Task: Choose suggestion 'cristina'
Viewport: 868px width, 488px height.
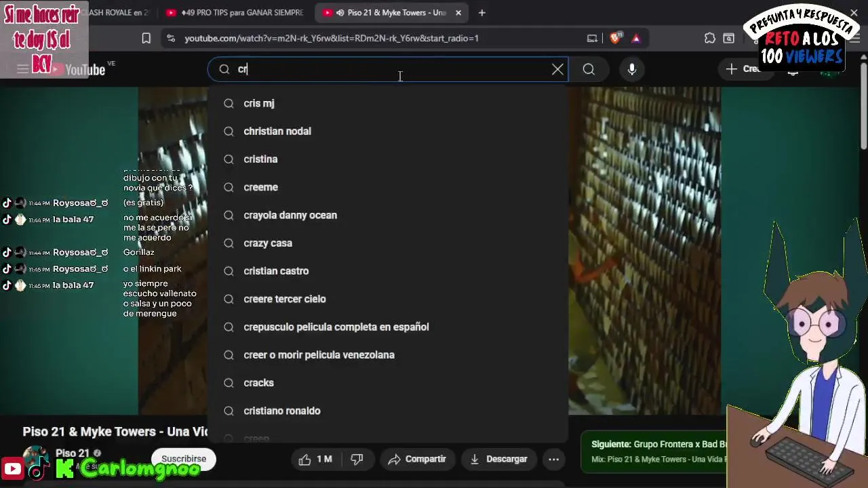Action: click(388, 159)
